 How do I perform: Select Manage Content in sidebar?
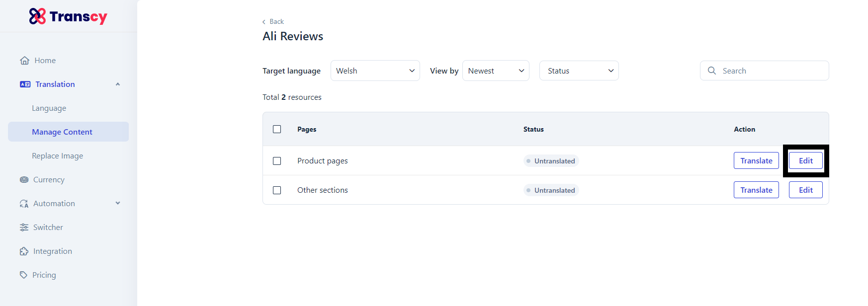68,132
